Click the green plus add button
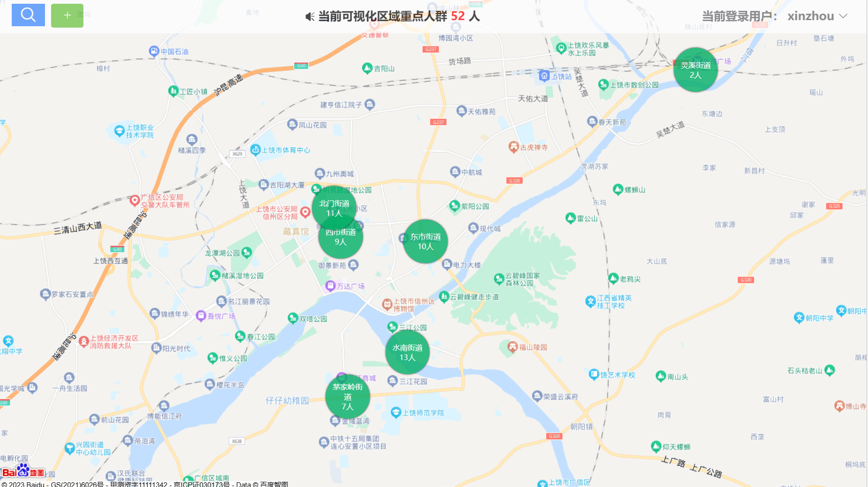This screenshot has width=868, height=487. (67, 15)
